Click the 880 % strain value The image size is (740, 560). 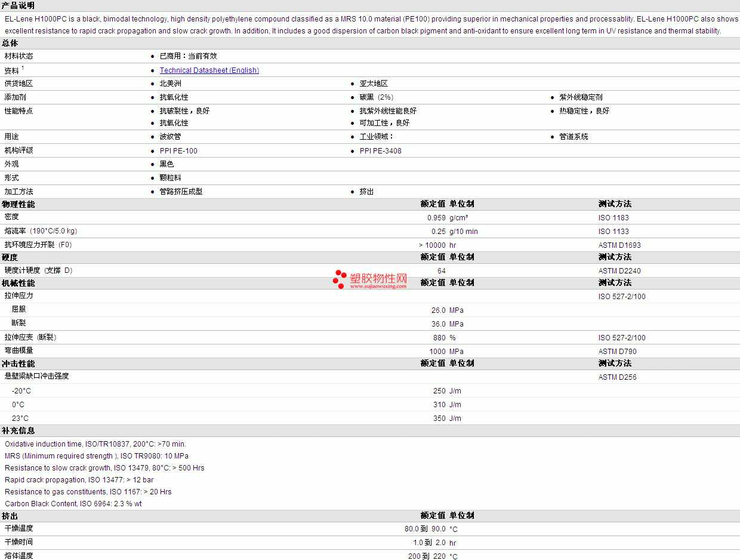click(445, 338)
